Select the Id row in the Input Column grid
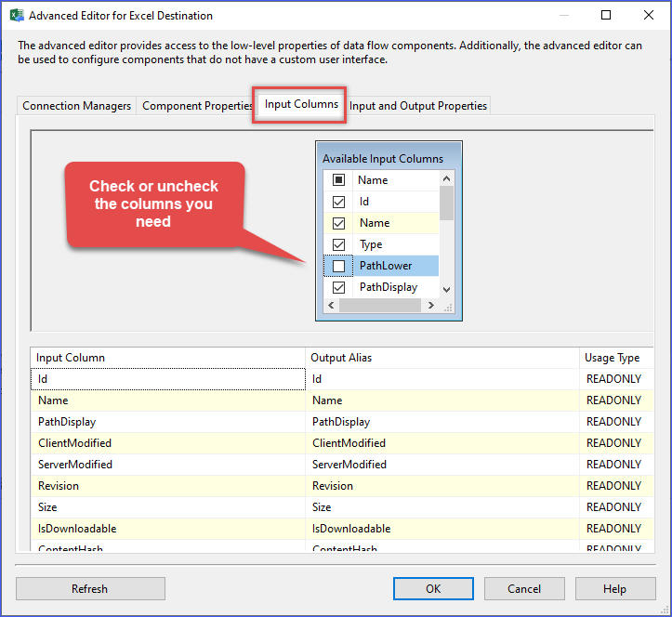The image size is (672, 617). tap(167, 379)
